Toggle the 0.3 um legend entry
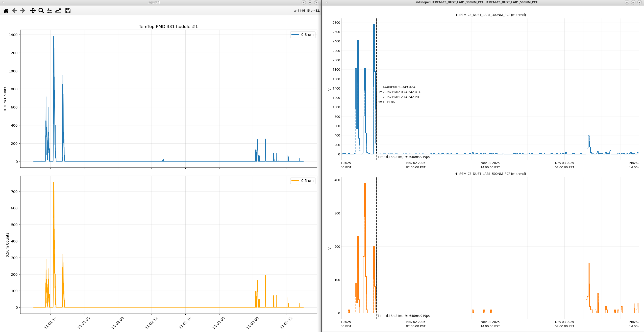 click(303, 35)
